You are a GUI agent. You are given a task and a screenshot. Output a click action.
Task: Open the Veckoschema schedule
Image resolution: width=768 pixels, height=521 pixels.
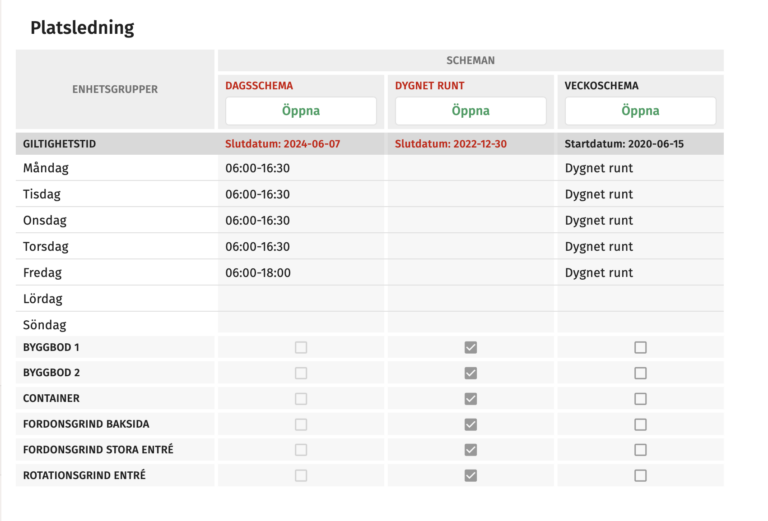coord(640,111)
